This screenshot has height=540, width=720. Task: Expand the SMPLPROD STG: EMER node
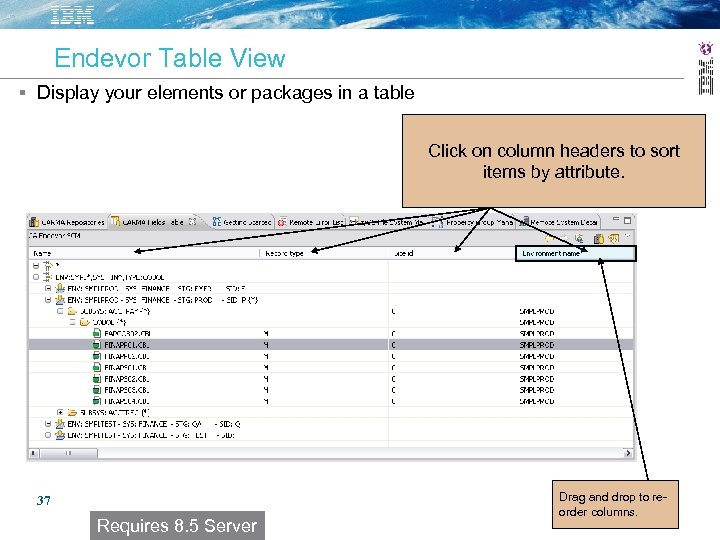[48, 288]
